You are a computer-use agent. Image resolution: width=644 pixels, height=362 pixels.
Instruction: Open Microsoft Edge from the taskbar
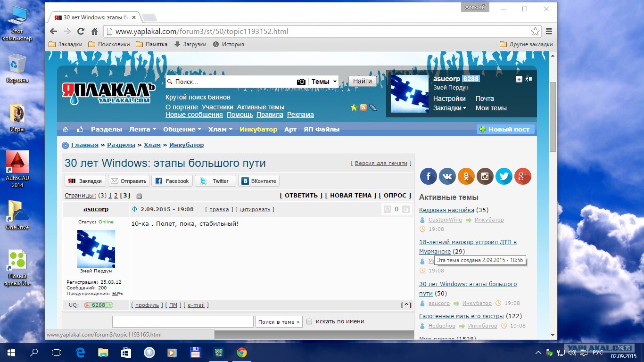coord(81,352)
